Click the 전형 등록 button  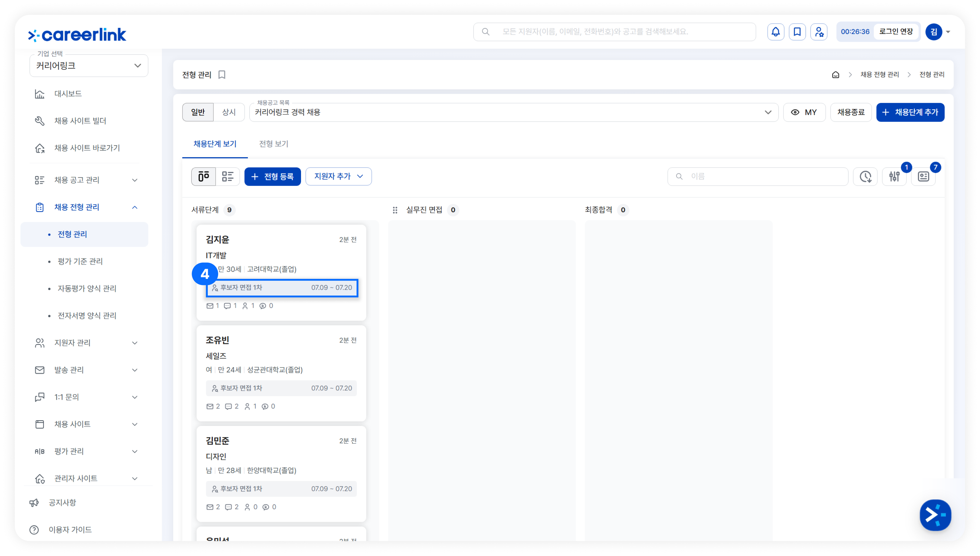click(272, 177)
